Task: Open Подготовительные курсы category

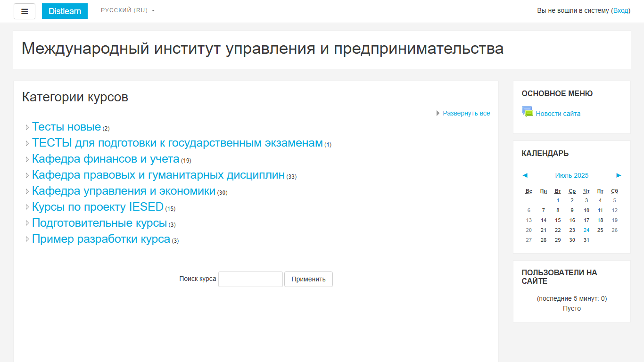Action: click(99, 223)
